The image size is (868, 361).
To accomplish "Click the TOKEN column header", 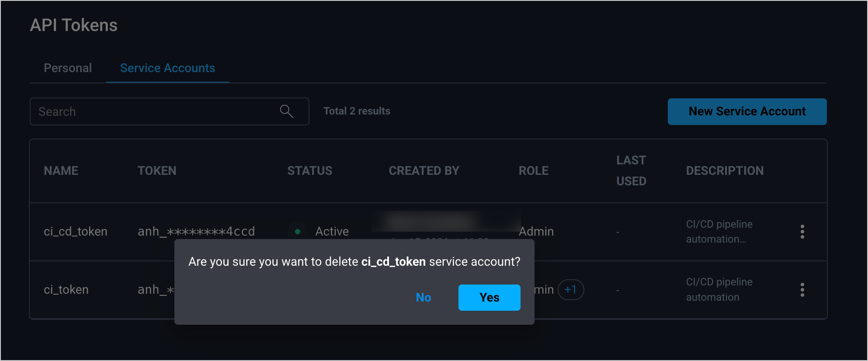I will click(157, 171).
